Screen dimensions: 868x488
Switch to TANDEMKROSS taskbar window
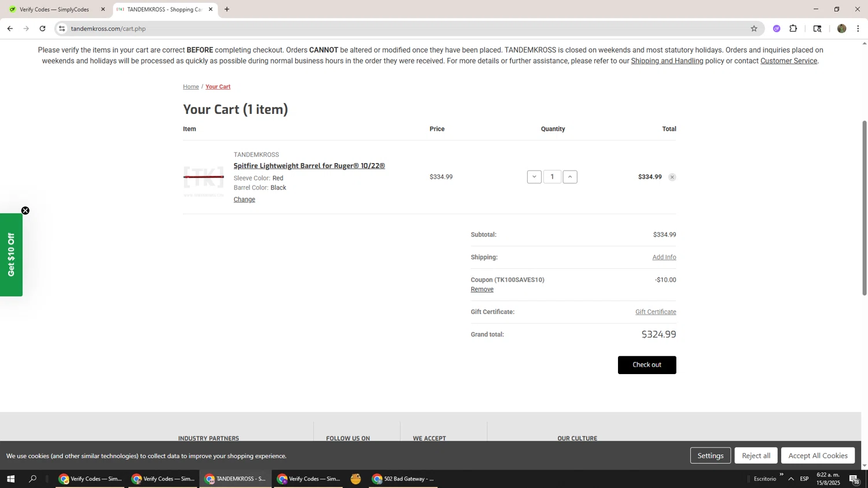pos(236,479)
